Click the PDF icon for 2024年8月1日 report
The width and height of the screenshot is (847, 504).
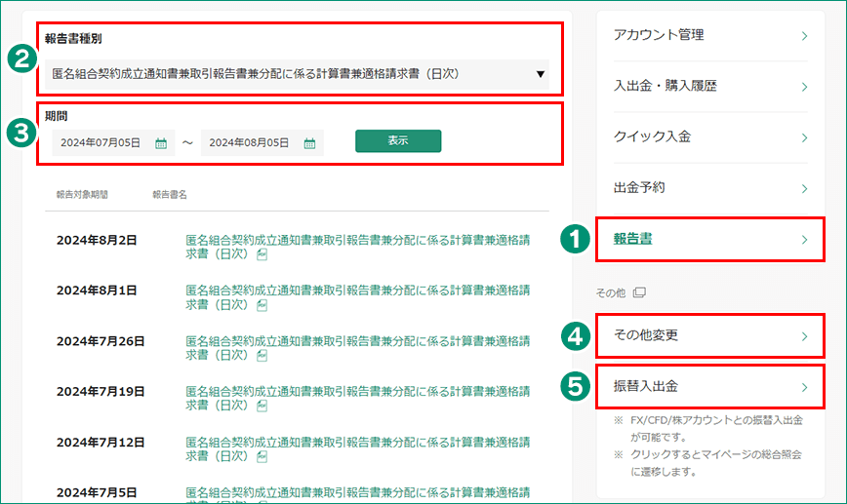[262, 305]
